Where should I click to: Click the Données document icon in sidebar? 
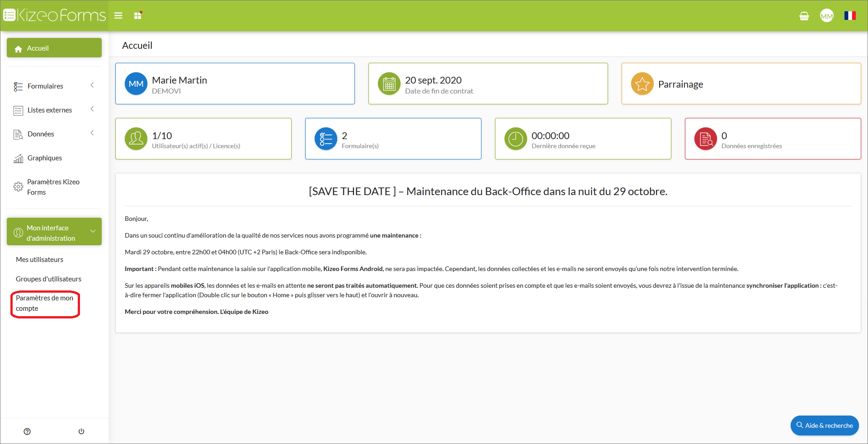point(18,135)
